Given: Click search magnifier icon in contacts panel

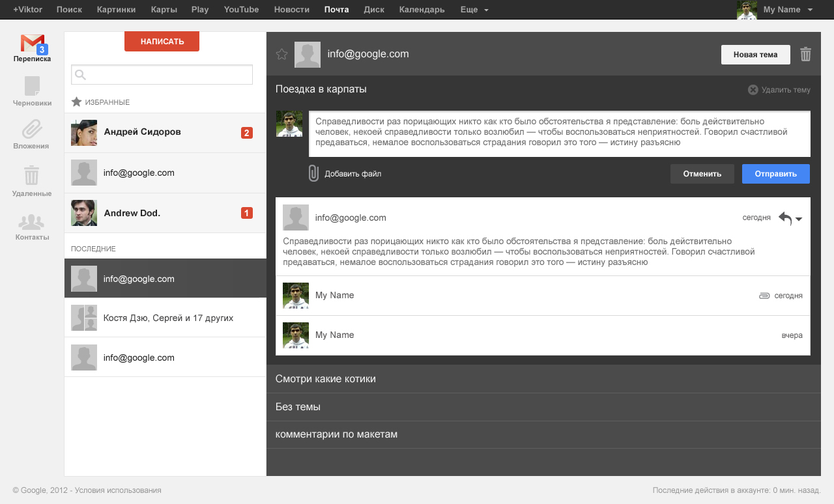Looking at the screenshot, I should pos(81,75).
